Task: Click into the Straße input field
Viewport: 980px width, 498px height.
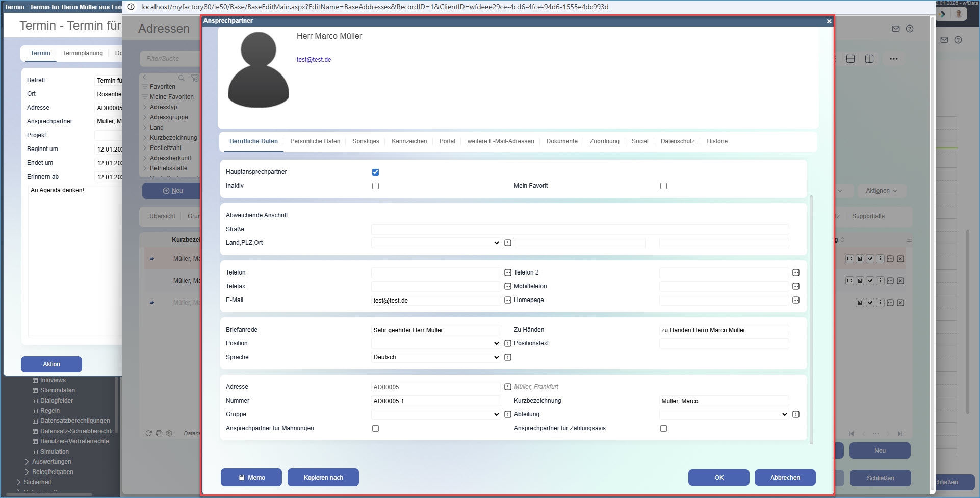Action: (x=579, y=229)
